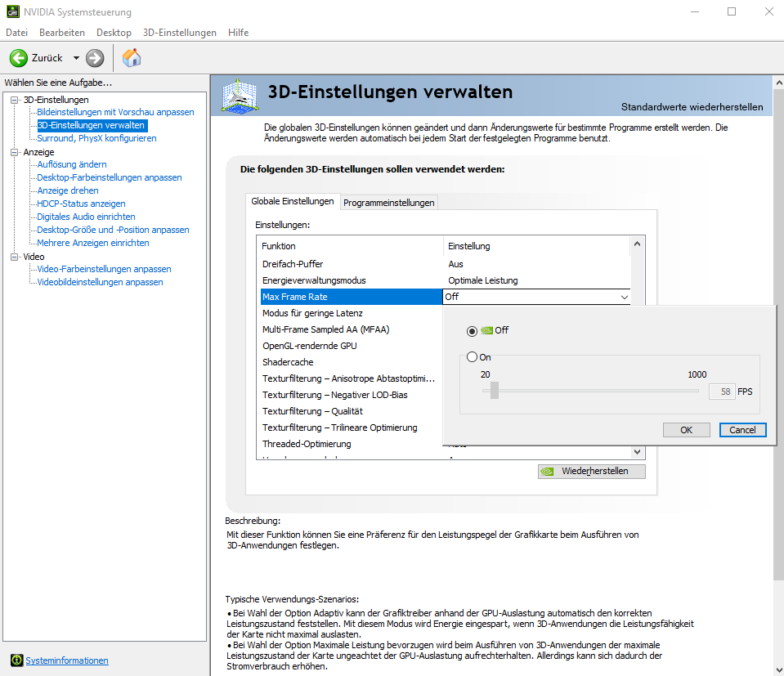The width and height of the screenshot is (784, 676).
Task: Click Standardwerte wiederherstellen link
Action: point(692,107)
